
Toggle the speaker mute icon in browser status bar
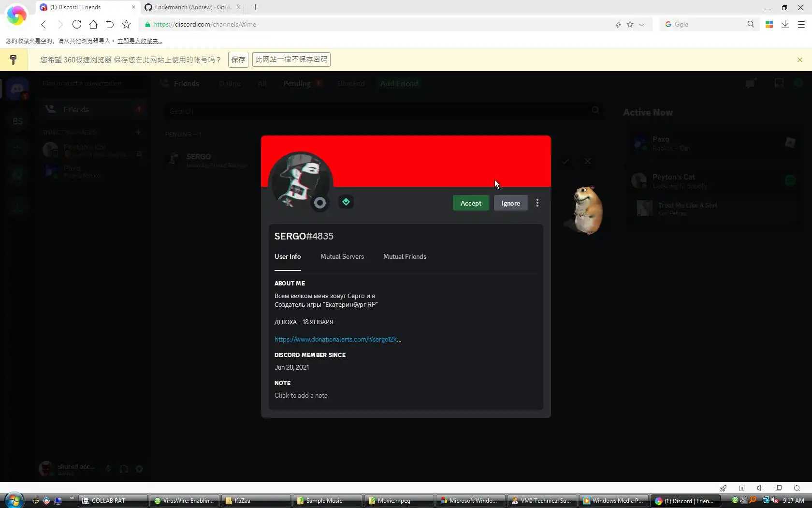[760, 488]
